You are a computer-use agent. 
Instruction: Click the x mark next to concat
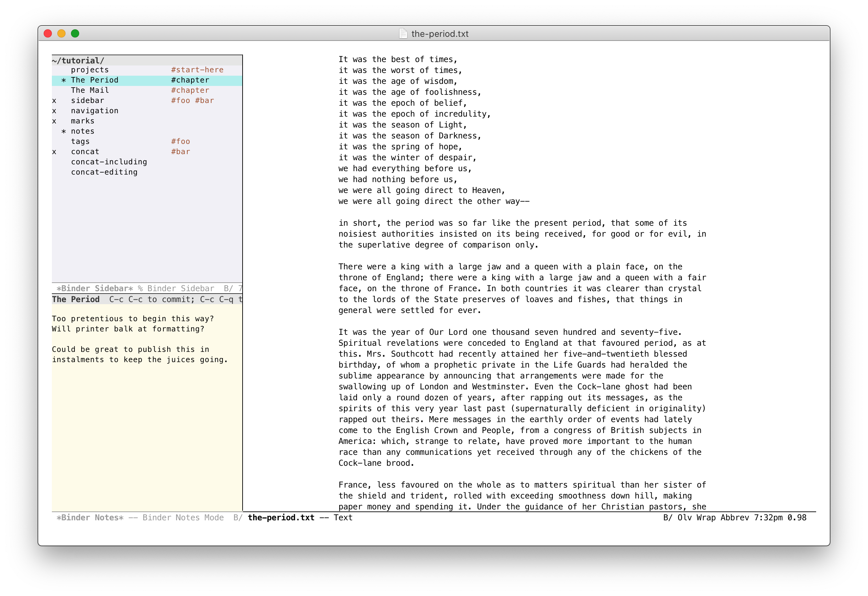click(54, 152)
